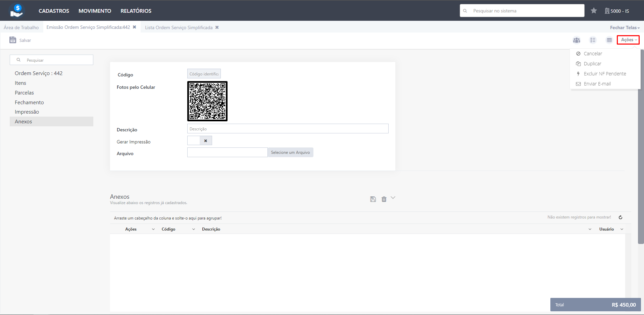Open the Usuário column filter arrow

pyautogui.click(x=622, y=229)
